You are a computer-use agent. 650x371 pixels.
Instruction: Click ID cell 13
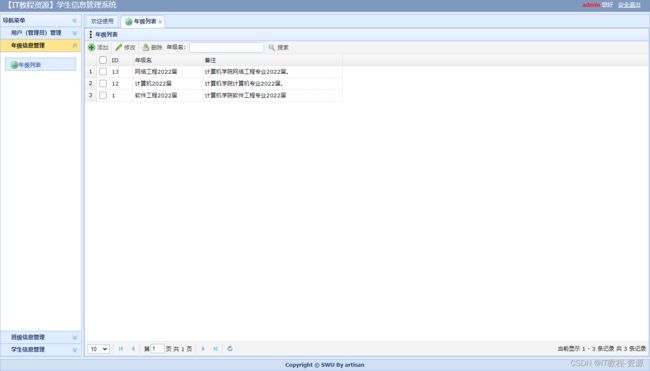[115, 72]
